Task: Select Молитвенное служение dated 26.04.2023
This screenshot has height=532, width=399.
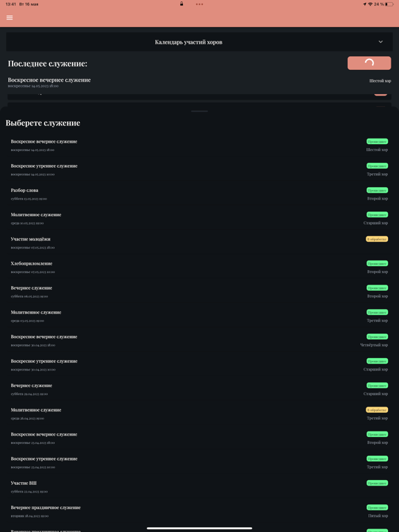Action: [x=199, y=414]
